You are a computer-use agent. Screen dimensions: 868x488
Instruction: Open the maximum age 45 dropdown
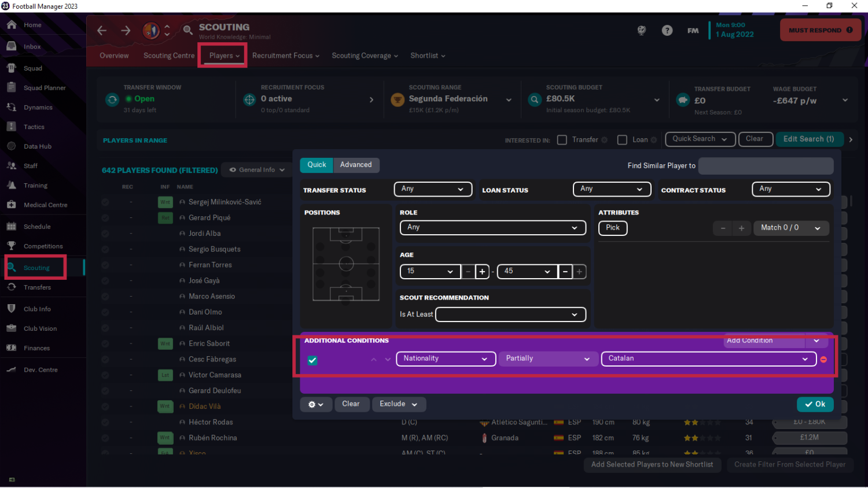527,271
